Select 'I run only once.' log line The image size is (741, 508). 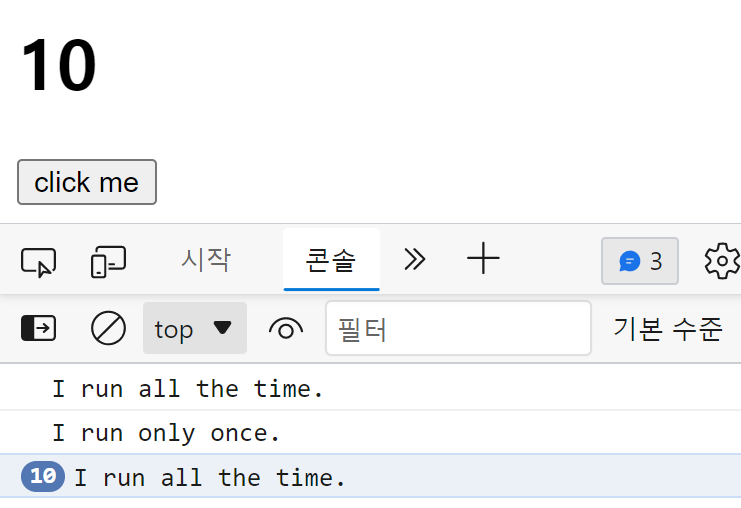point(370,433)
